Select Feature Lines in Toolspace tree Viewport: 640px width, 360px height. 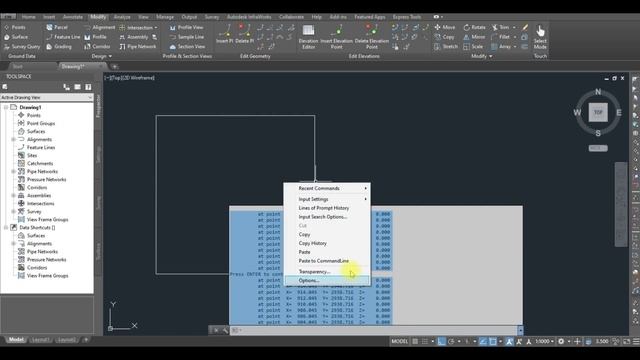tap(41, 147)
